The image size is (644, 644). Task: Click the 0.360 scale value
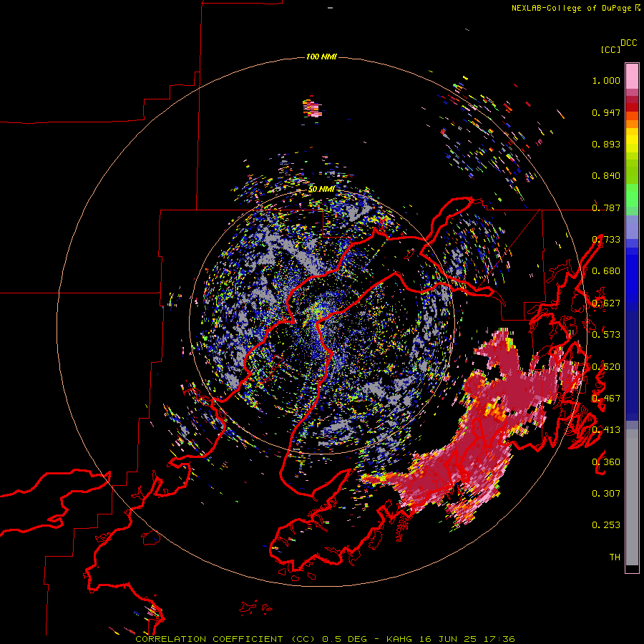pyautogui.click(x=606, y=462)
